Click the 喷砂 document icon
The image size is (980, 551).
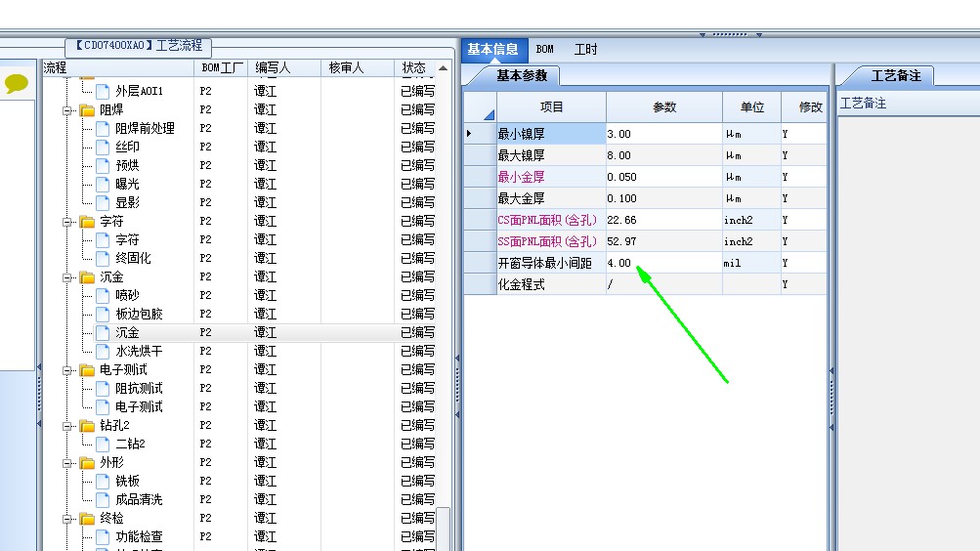click(x=104, y=295)
